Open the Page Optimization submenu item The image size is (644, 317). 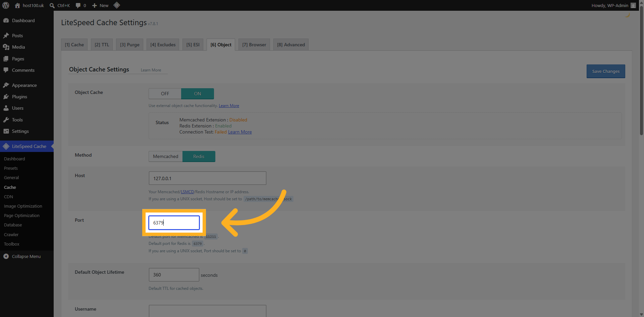pos(22,215)
